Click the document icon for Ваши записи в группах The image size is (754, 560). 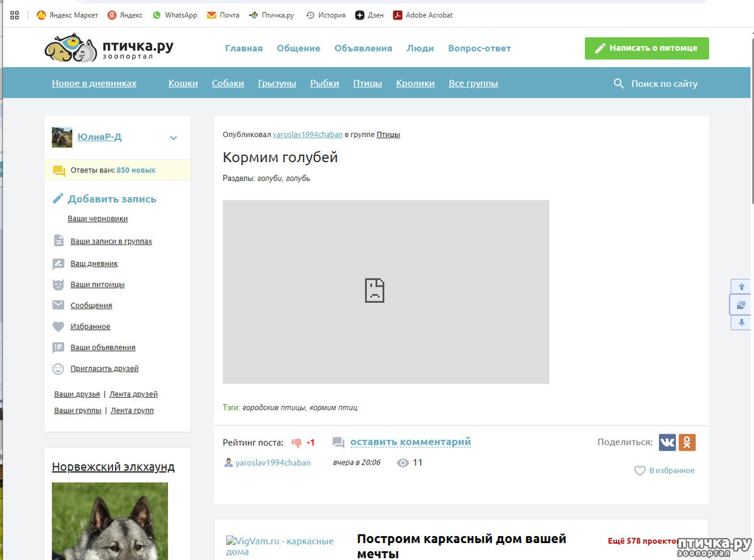pos(58,241)
